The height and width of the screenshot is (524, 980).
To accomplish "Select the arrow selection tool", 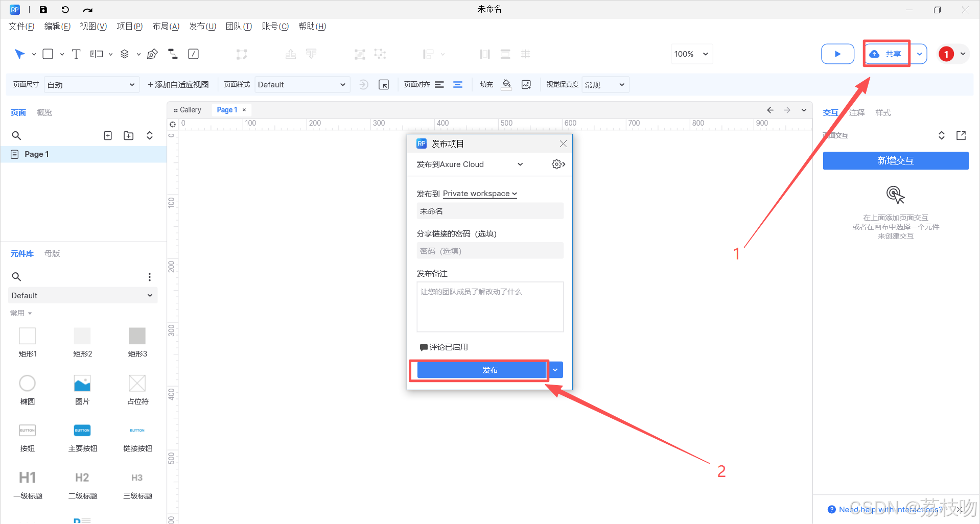I will click(20, 54).
